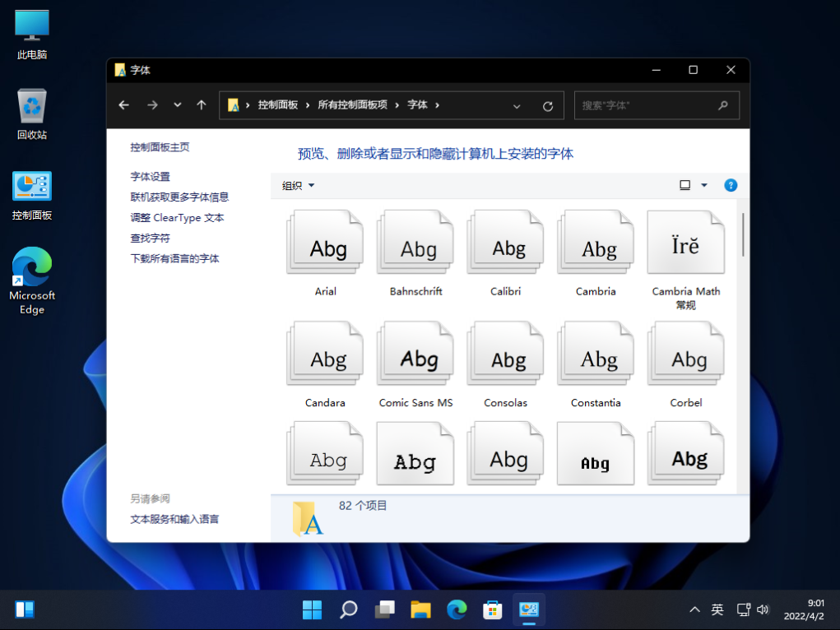Open Microsoft Edge from the taskbar
The image size is (840, 630).
pyautogui.click(x=457, y=609)
